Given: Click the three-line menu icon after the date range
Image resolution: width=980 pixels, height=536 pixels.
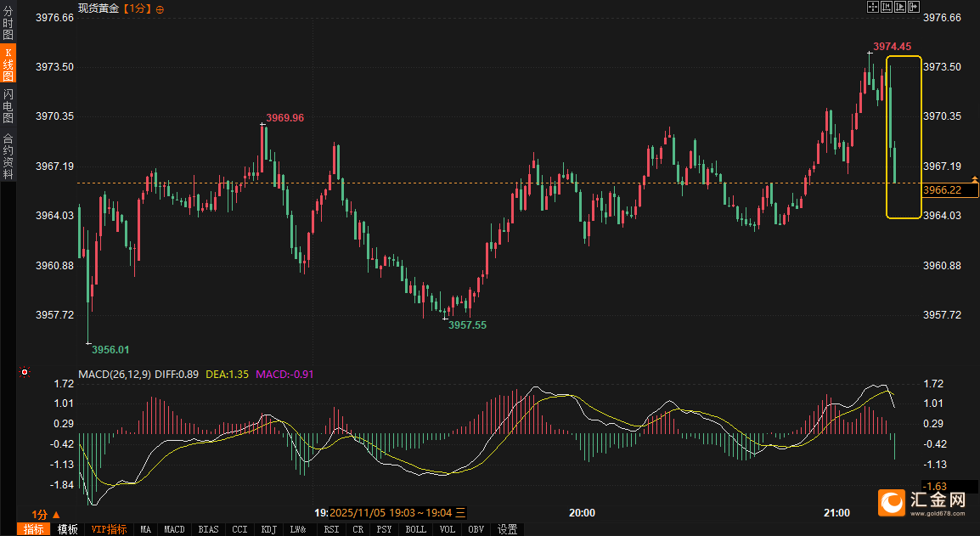Looking at the screenshot, I should point(460,513).
